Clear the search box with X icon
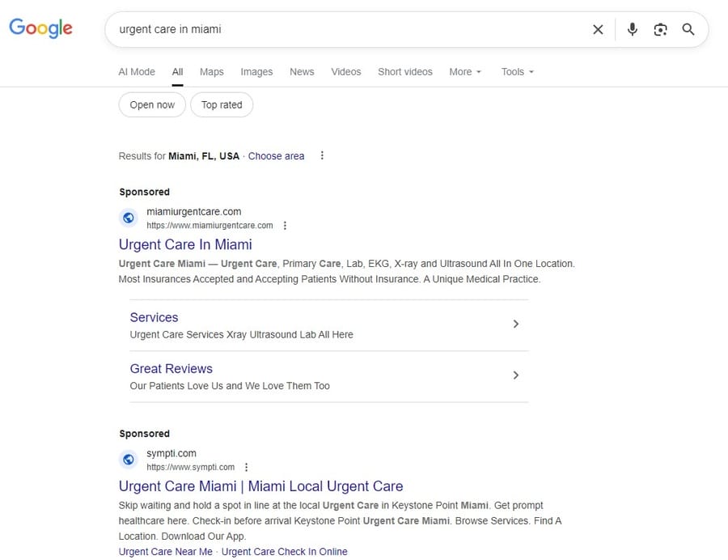This screenshot has width=728, height=560. (598, 29)
